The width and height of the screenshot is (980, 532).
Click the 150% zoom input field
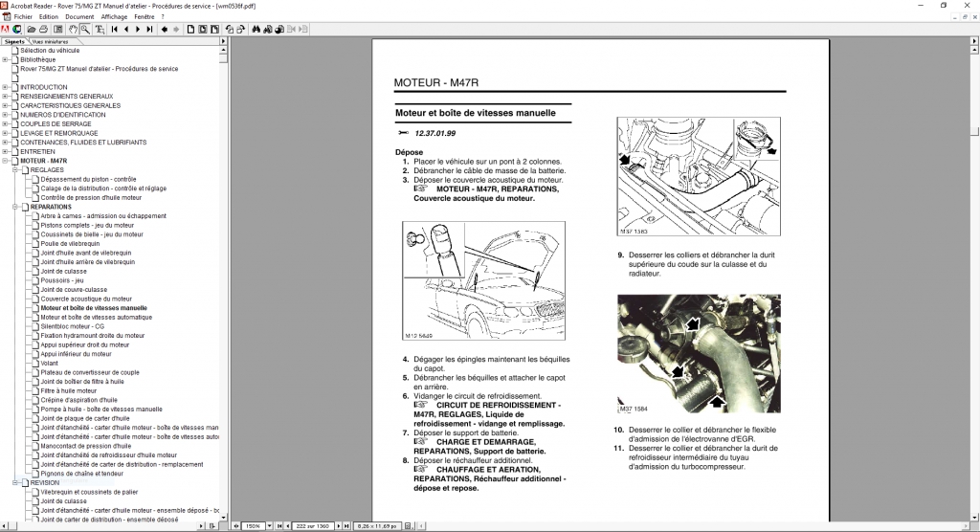click(253, 525)
